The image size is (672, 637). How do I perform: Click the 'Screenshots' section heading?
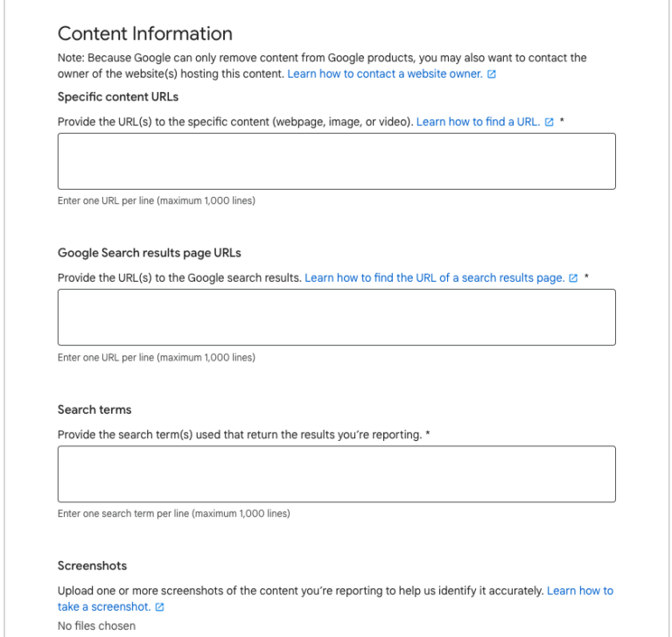[x=92, y=566]
